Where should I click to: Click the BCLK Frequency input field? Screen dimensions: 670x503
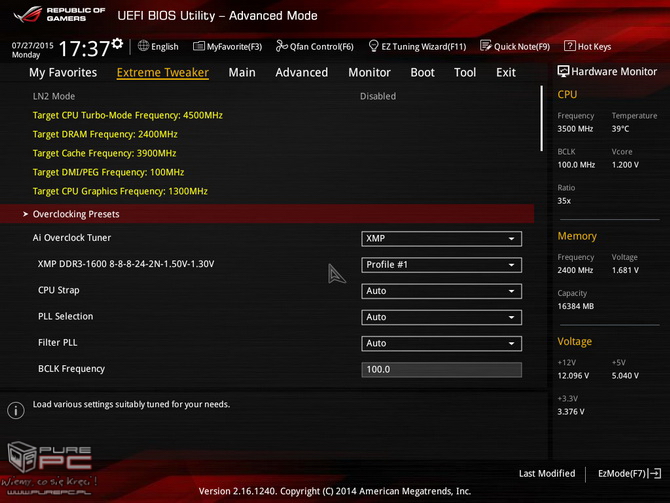pyautogui.click(x=441, y=370)
